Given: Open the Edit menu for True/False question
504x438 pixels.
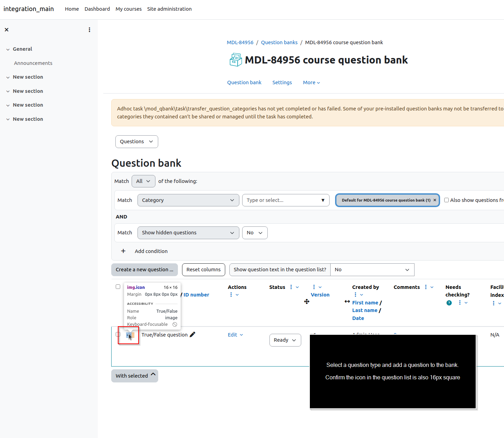Looking at the screenshot, I should point(236,335).
